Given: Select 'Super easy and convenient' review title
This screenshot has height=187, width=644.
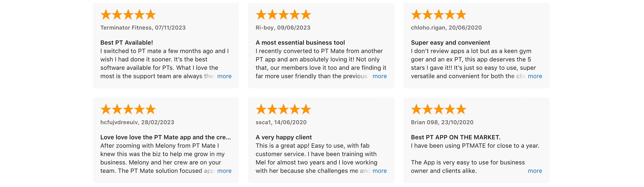Looking at the screenshot, I should tap(451, 43).
